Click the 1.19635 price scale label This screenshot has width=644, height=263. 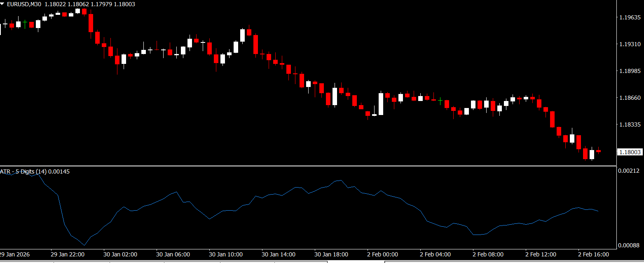pos(630,17)
